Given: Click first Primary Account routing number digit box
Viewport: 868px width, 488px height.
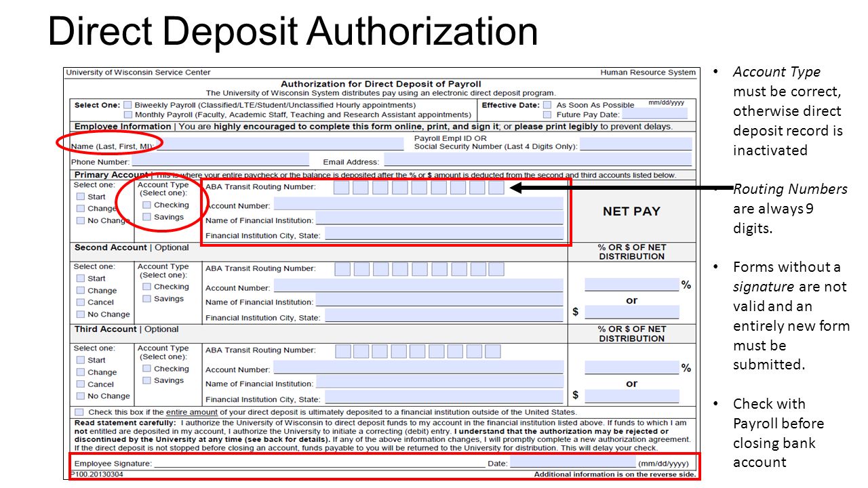Looking at the screenshot, I should coord(341,187).
